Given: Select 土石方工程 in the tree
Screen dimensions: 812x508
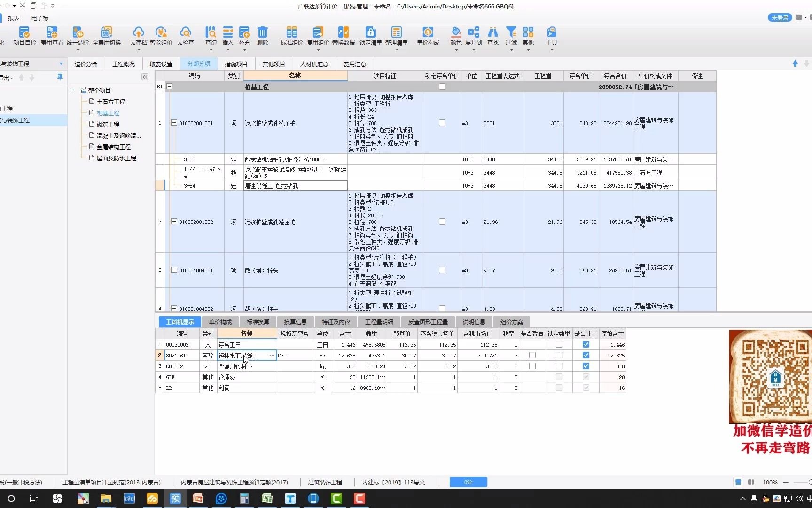Looking at the screenshot, I should pos(110,102).
